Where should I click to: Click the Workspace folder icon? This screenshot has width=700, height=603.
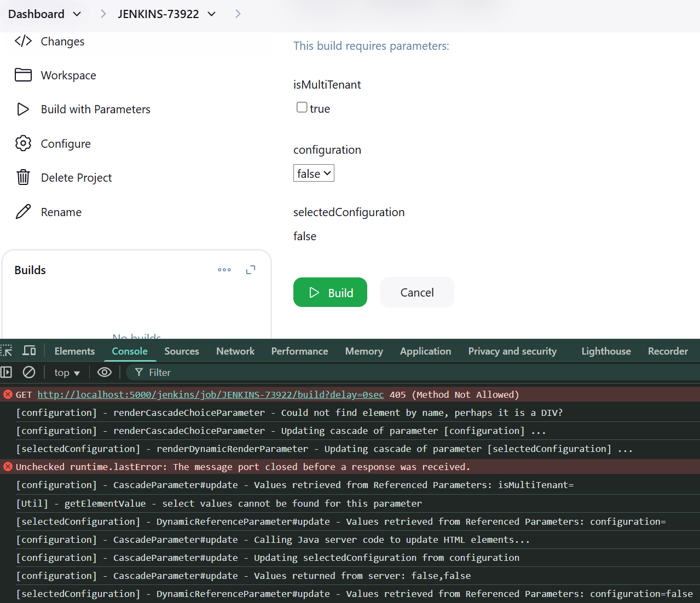pyautogui.click(x=23, y=75)
